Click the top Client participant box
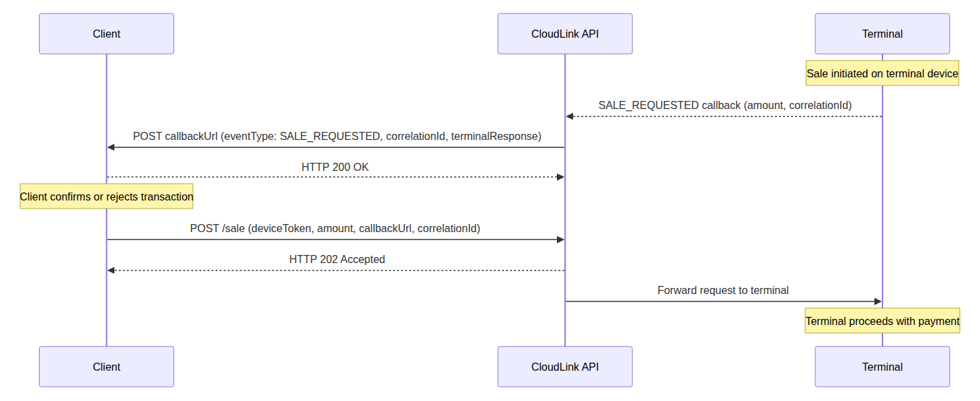This screenshot has height=401, width=980. point(106,34)
